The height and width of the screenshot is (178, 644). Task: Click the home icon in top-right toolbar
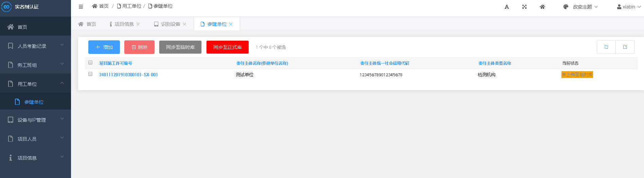point(542,7)
